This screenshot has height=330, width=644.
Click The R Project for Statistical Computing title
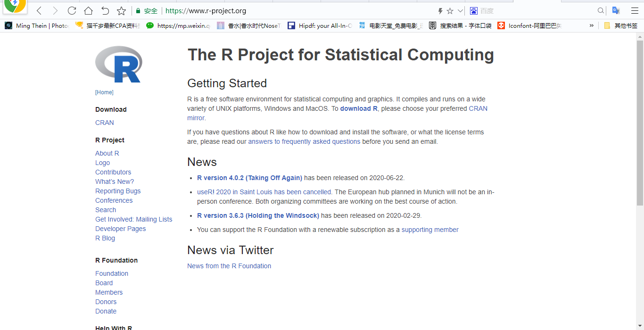341,55
